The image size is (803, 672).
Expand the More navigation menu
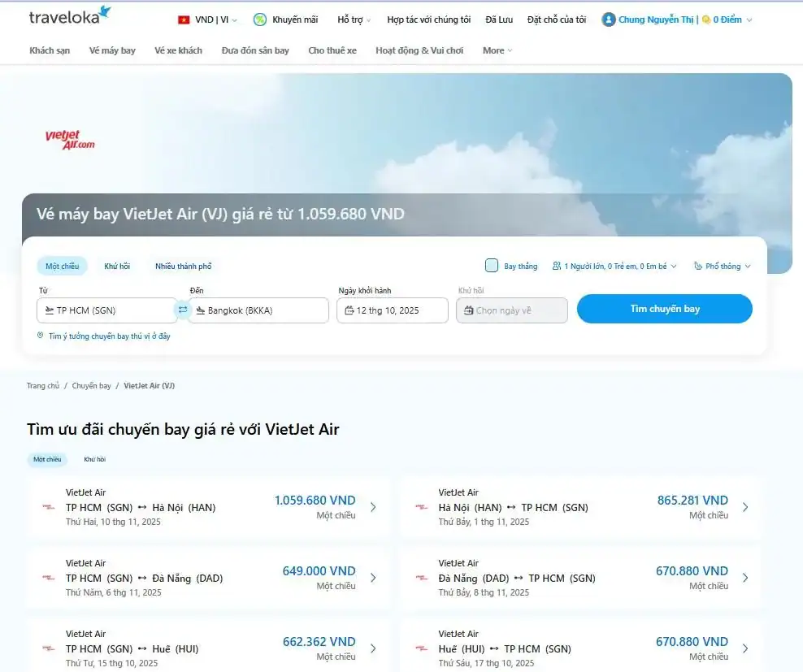pyautogui.click(x=497, y=50)
